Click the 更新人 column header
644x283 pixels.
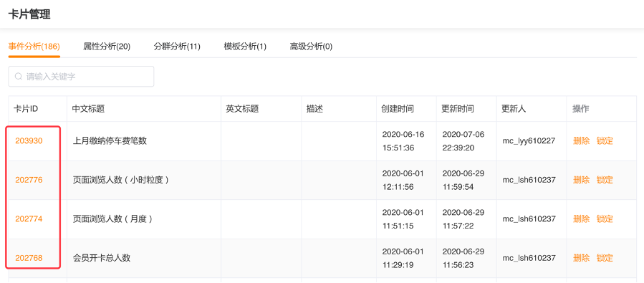(514, 109)
